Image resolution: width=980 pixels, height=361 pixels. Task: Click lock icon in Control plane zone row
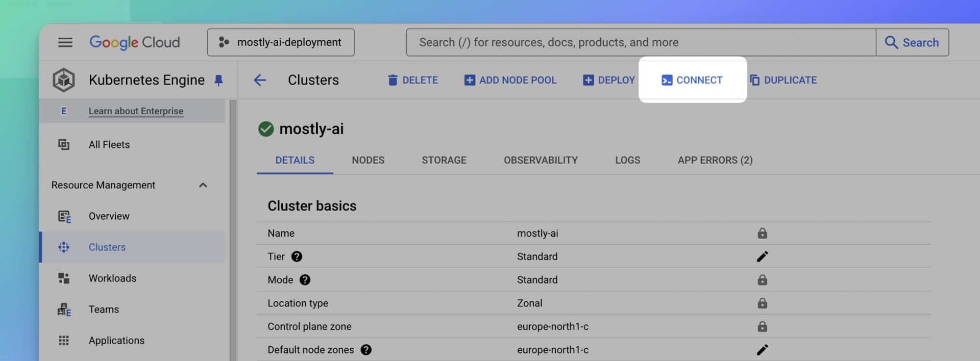click(x=763, y=326)
